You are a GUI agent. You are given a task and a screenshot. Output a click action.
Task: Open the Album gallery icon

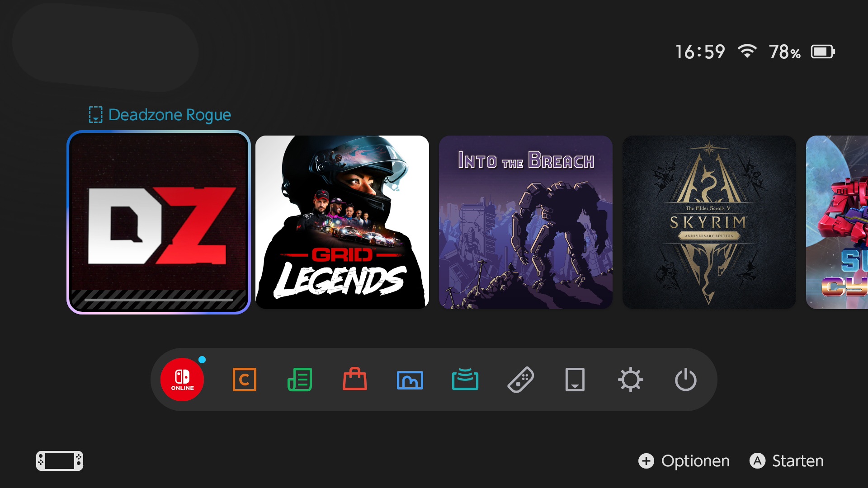[410, 380]
